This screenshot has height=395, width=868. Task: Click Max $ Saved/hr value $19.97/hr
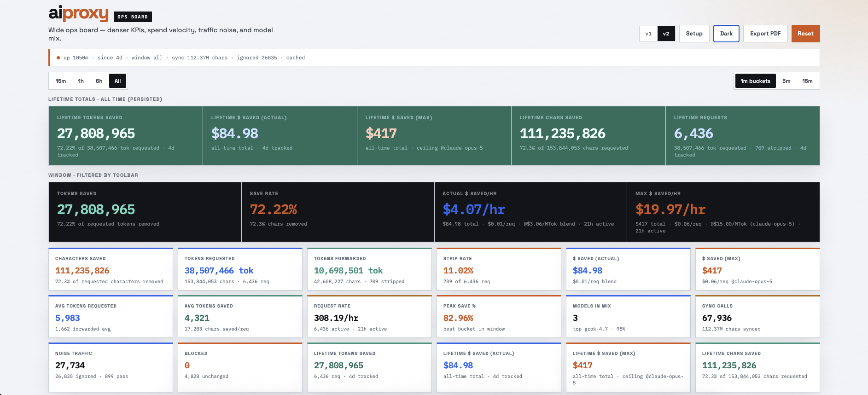point(670,209)
